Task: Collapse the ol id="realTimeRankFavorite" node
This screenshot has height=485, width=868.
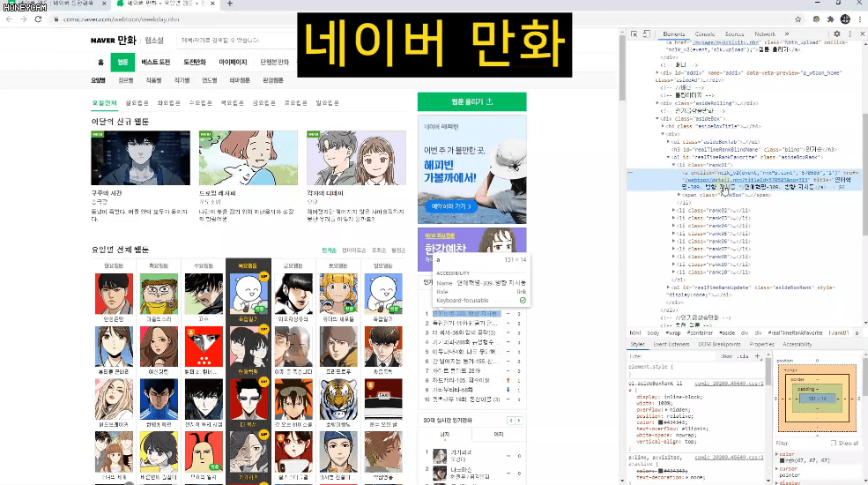Action: point(668,157)
